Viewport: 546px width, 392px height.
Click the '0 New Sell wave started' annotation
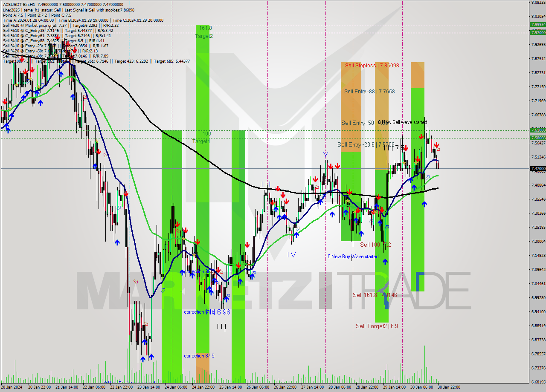(403, 122)
